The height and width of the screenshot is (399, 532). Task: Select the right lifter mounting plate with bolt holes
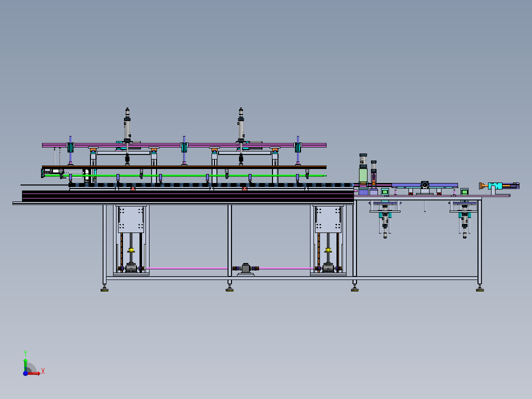tap(328, 219)
